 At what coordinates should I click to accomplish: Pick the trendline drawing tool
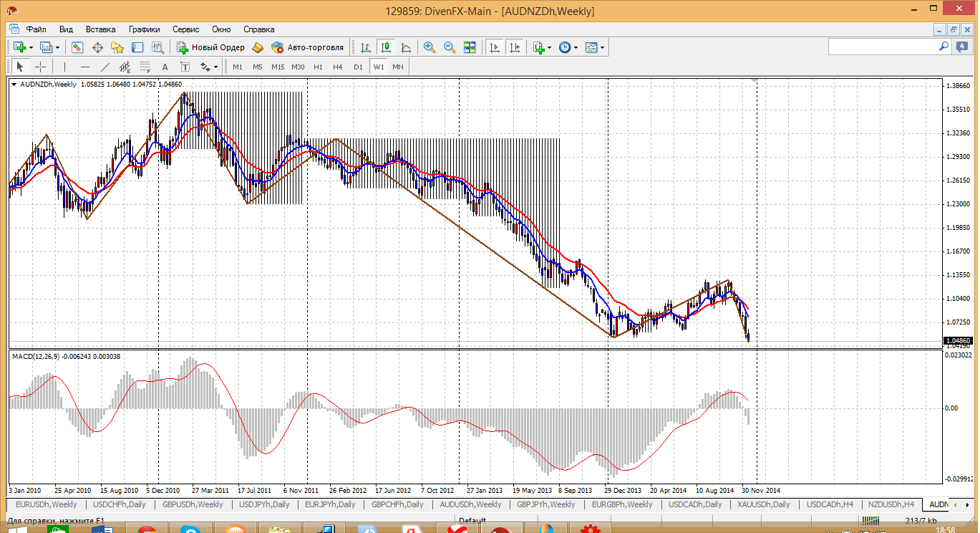point(105,67)
